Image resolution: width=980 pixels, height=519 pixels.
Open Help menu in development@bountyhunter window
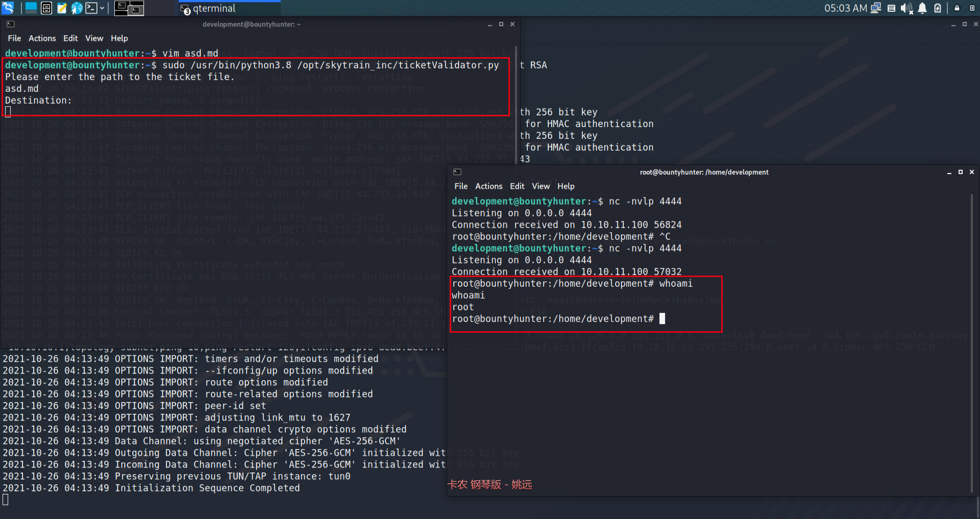tap(119, 38)
